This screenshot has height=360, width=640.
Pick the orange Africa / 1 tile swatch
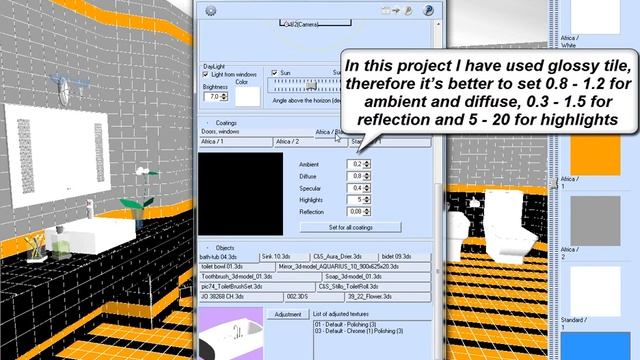tap(595, 156)
